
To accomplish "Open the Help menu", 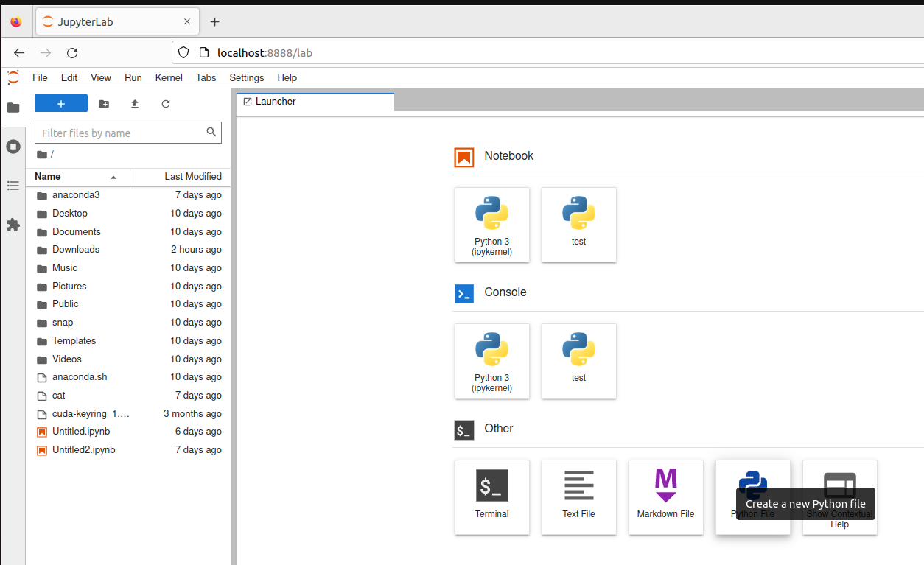I will point(287,77).
